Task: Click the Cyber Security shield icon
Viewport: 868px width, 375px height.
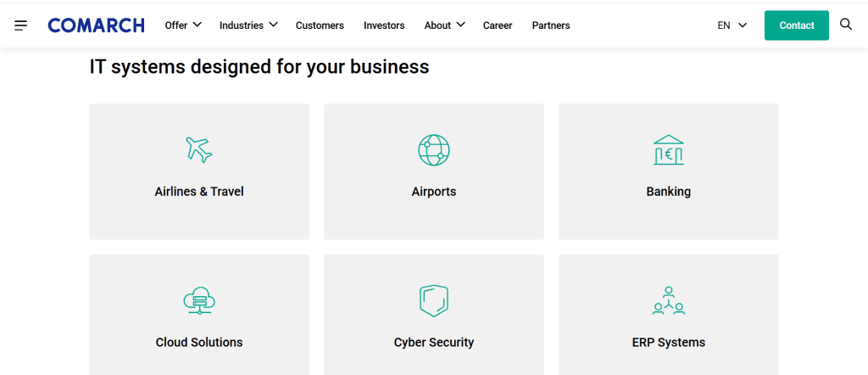Action: pyautogui.click(x=434, y=300)
